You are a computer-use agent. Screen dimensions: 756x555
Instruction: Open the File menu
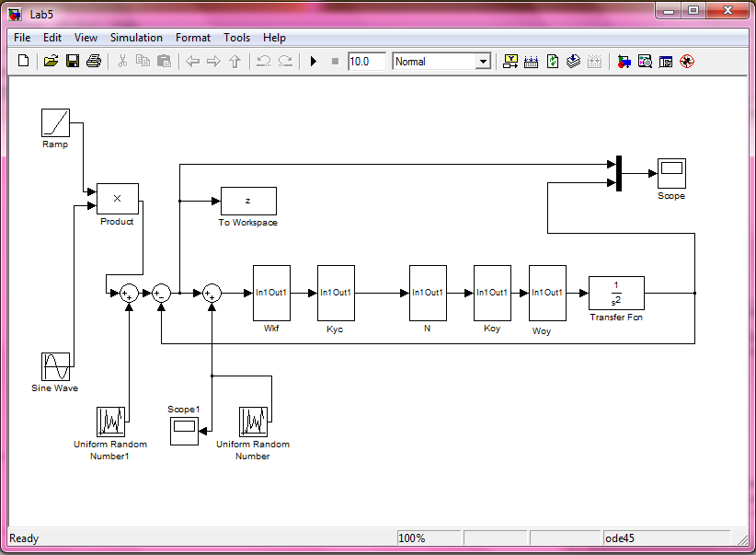tap(22, 38)
